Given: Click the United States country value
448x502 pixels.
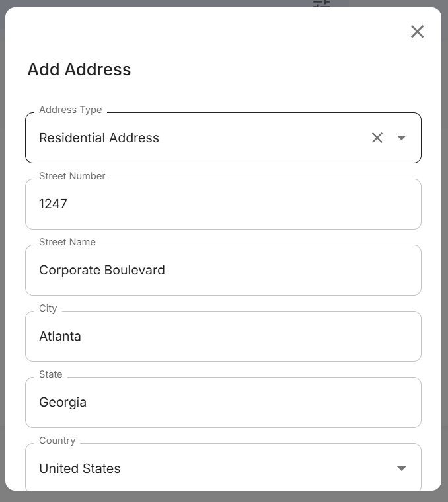Looking at the screenshot, I should coord(80,468).
